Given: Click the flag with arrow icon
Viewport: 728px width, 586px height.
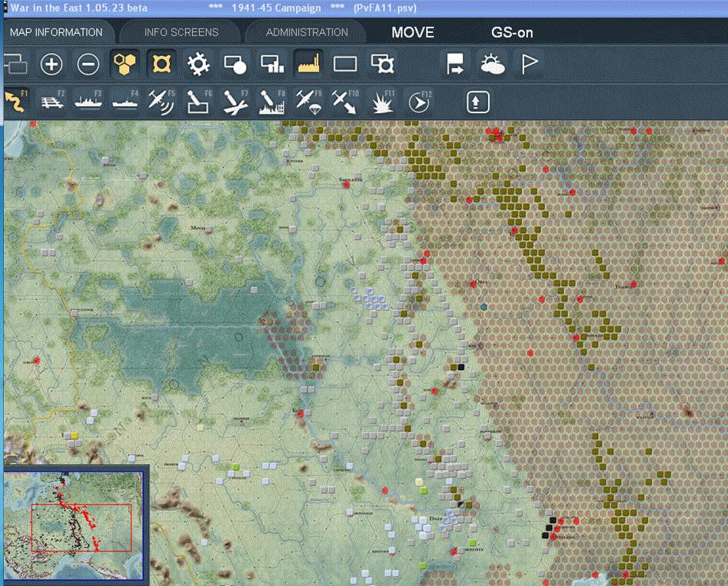Looking at the screenshot, I should [455, 64].
